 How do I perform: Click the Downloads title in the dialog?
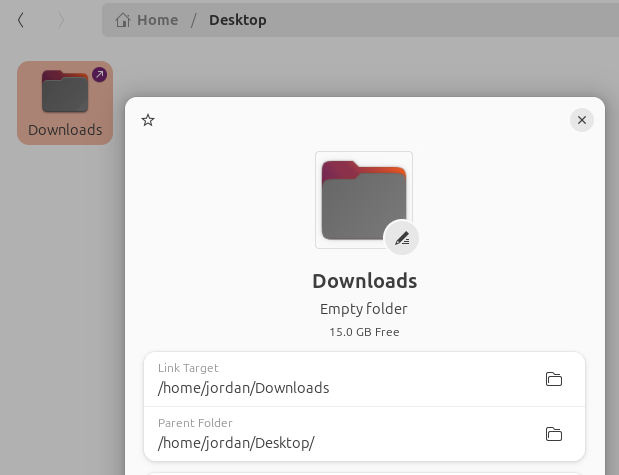coord(364,281)
